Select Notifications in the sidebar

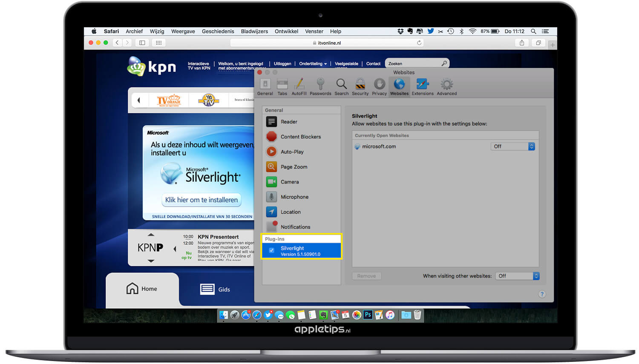pos(302,227)
